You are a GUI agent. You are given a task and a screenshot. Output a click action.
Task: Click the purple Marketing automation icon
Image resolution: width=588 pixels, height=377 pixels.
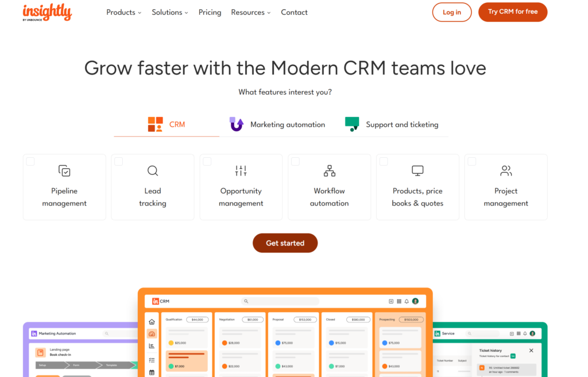tap(236, 124)
